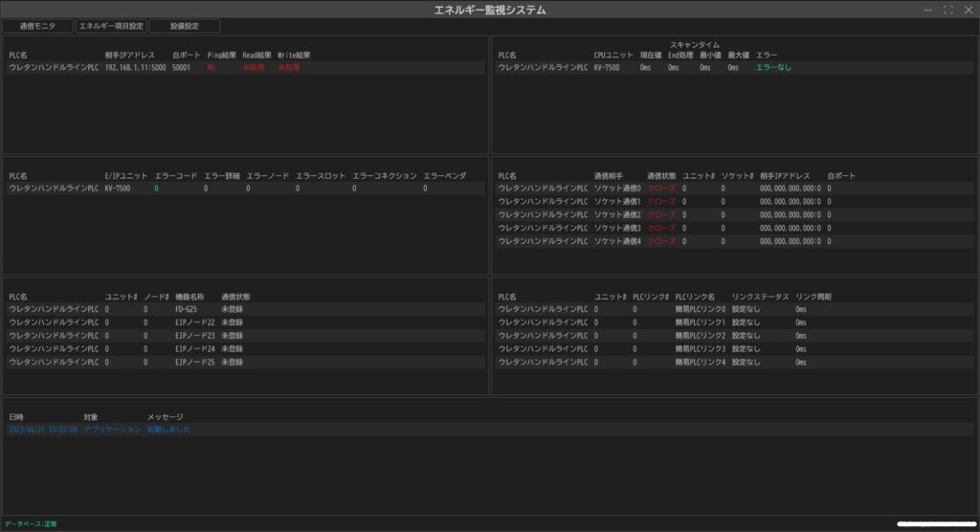
Task: Select the ソケット通信0 row
Action: click(x=734, y=188)
